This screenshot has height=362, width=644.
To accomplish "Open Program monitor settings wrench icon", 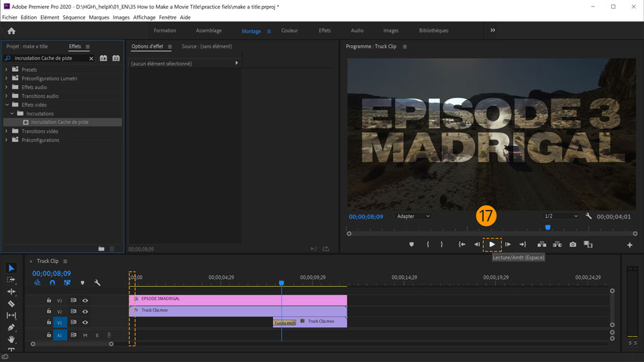I will pos(588,217).
